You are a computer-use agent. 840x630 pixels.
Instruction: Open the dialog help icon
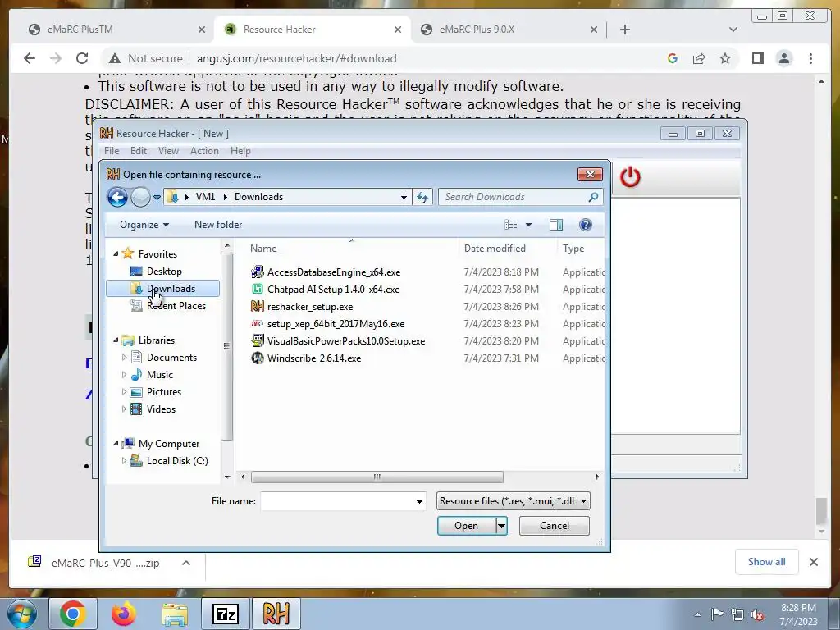tap(585, 225)
